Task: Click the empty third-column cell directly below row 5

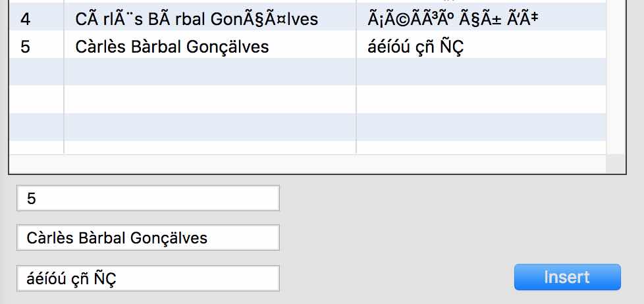Action: tap(481, 72)
